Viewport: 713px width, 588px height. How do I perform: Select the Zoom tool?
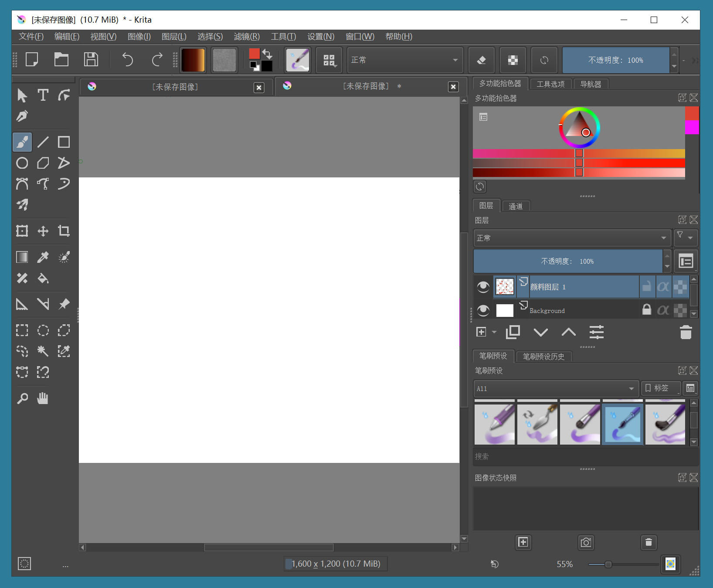pyautogui.click(x=22, y=398)
